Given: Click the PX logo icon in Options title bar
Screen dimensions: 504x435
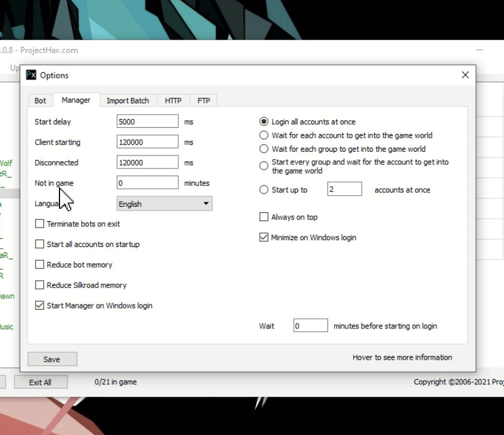Looking at the screenshot, I should [x=31, y=75].
